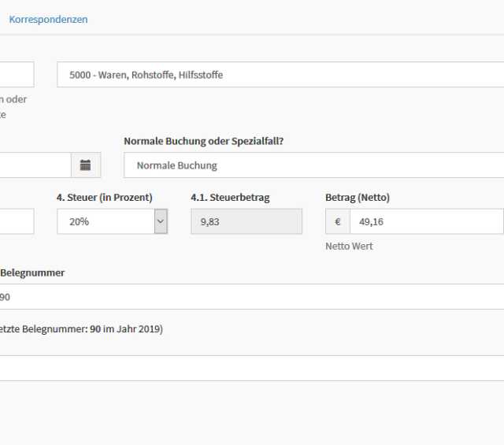The height and width of the screenshot is (445, 504).
Task: Expand the 20% tax rate dropdown arrow
Action: (x=161, y=222)
